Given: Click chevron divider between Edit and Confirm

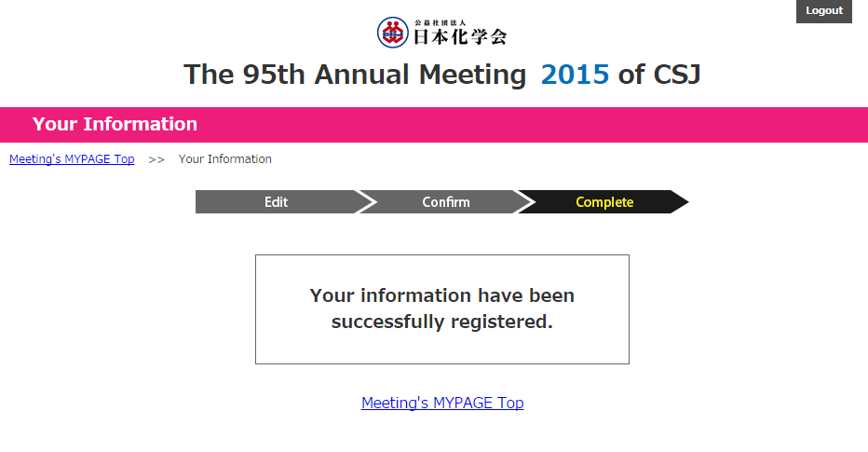Looking at the screenshot, I should pyautogui.click(x=365, y=201).
